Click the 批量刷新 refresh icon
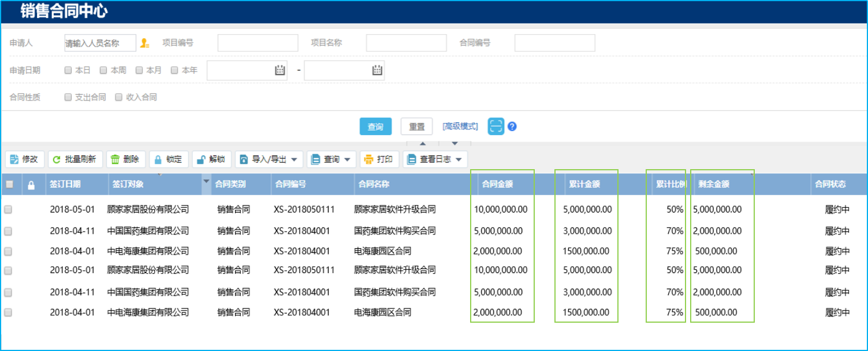 coord(56,159)
